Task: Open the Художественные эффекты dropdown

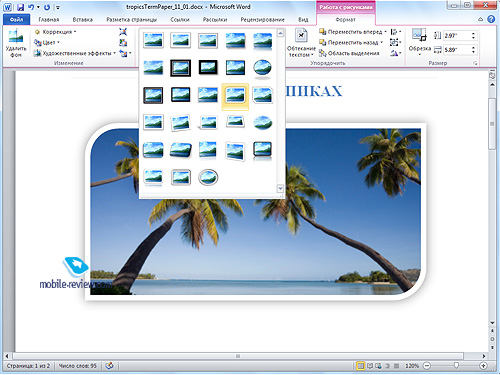Action: coord(75,53)
